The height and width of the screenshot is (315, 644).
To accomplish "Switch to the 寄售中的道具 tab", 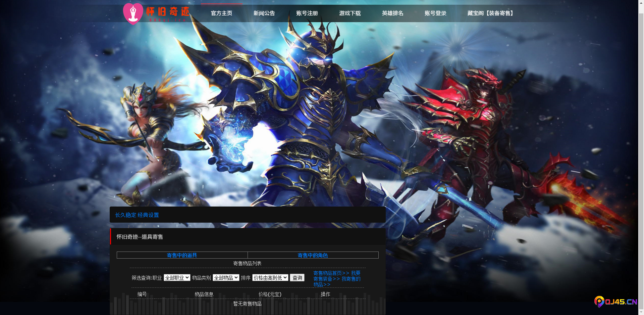I will pyautogui.click(x=182, y=255).
